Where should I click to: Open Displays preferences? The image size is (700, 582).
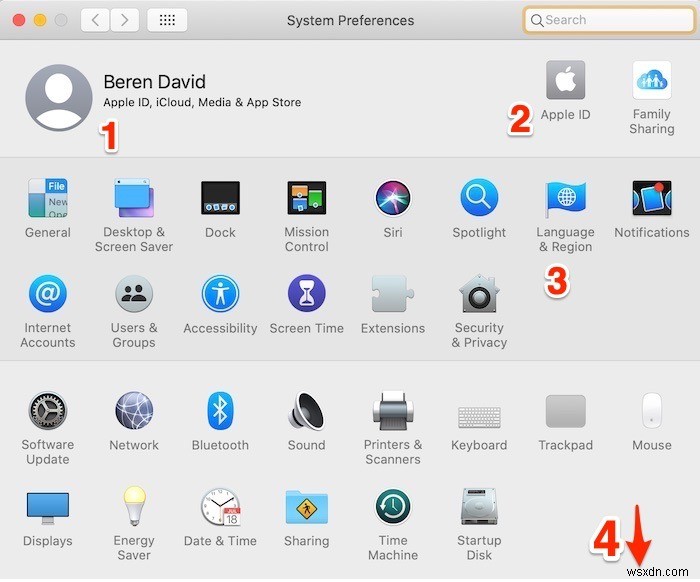pyautogui.click(x=48, y=508)
